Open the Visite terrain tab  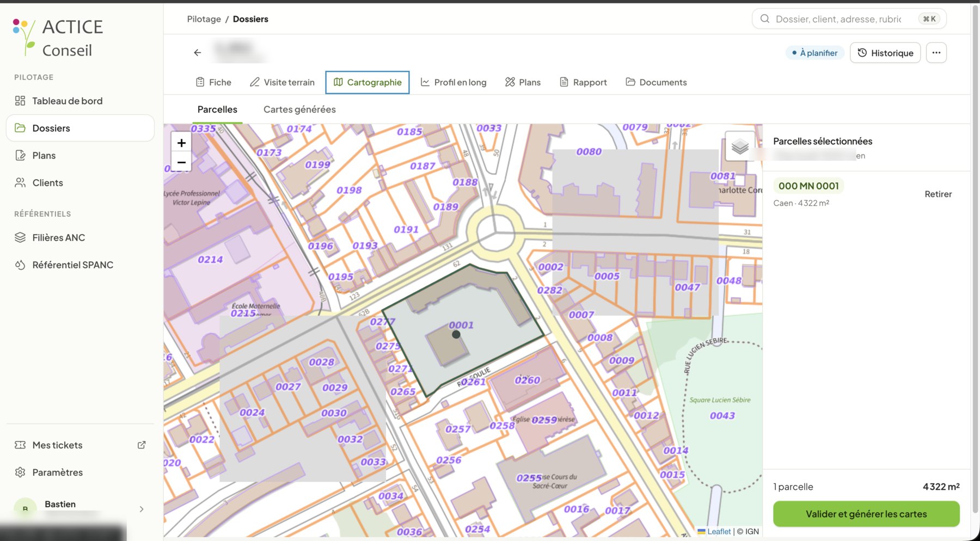282,82
